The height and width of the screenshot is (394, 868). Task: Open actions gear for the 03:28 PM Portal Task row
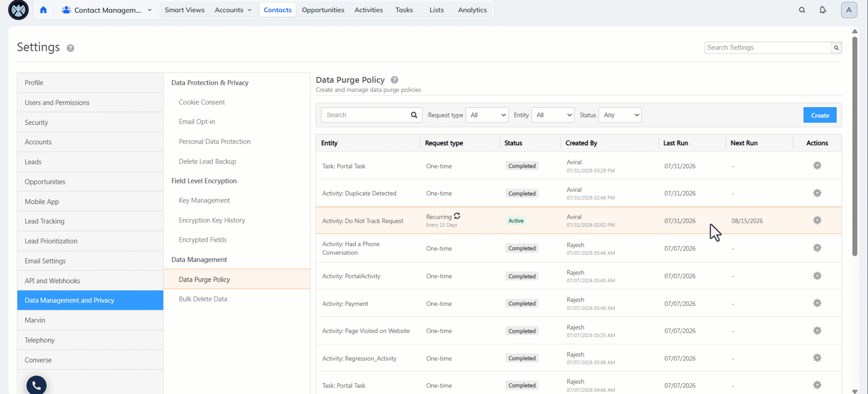(817, 165)
